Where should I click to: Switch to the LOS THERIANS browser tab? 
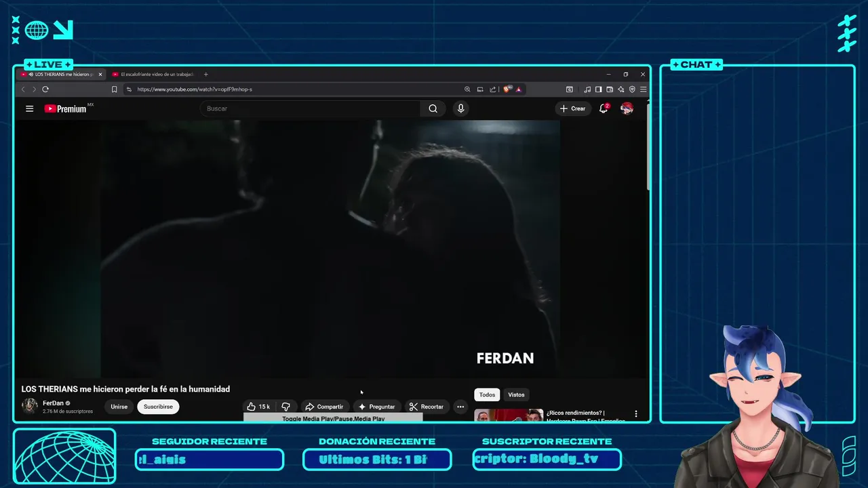coord(61,75)
